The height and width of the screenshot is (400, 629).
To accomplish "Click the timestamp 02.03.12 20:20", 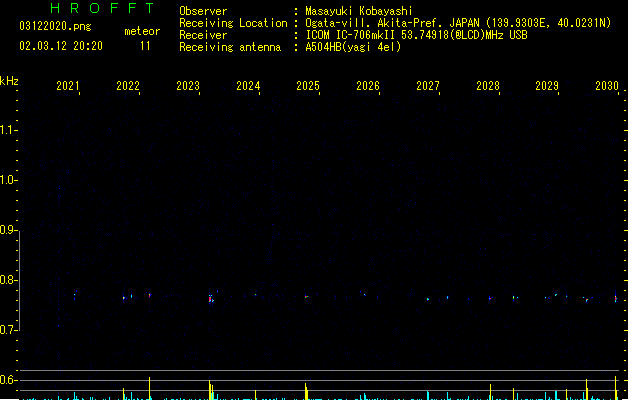I will tap(61, 46).
